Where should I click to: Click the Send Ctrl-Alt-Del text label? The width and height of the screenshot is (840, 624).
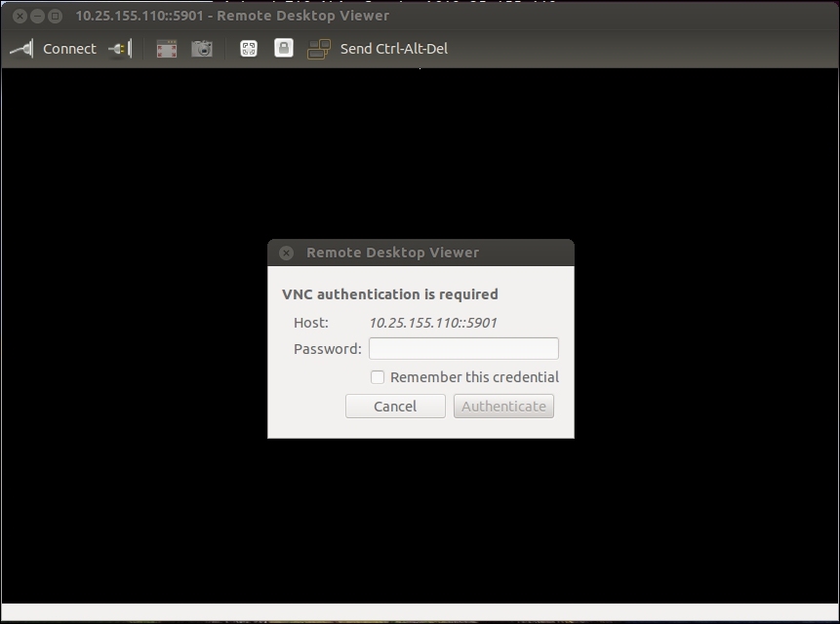[x=393, y=48]
